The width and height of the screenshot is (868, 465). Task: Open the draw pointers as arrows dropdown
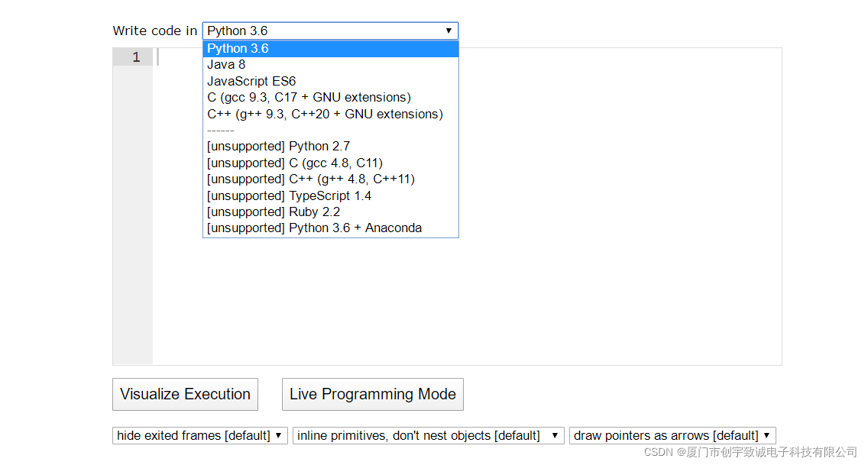coord(672,435)
